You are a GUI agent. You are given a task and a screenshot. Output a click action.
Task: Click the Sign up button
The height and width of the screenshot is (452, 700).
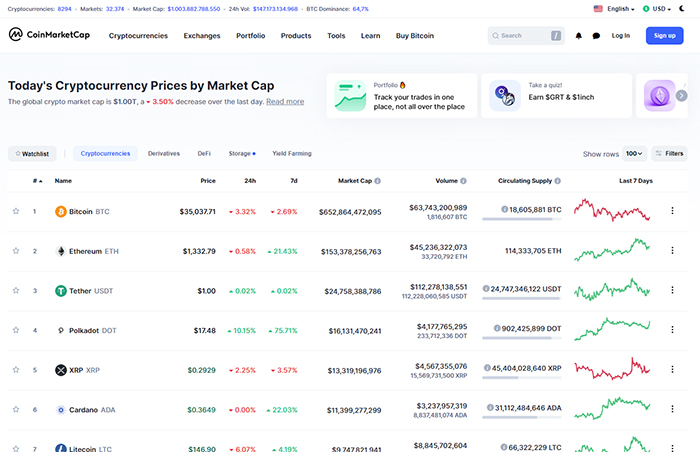(664, 36)
